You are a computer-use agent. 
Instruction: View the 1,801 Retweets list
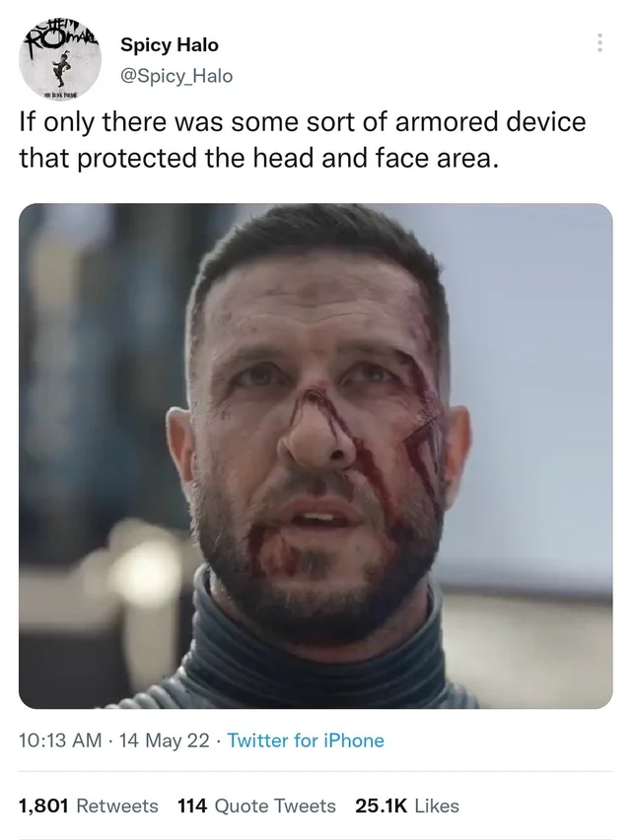89,805
